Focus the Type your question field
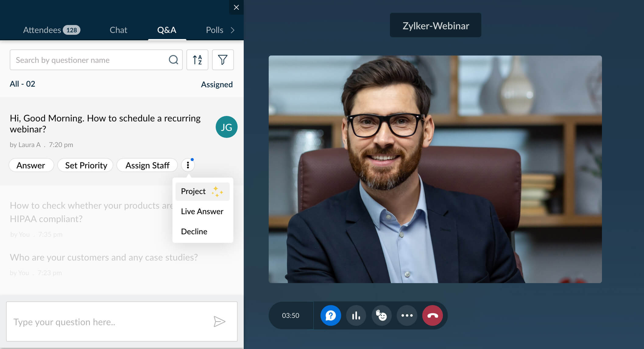 [110, 322]
